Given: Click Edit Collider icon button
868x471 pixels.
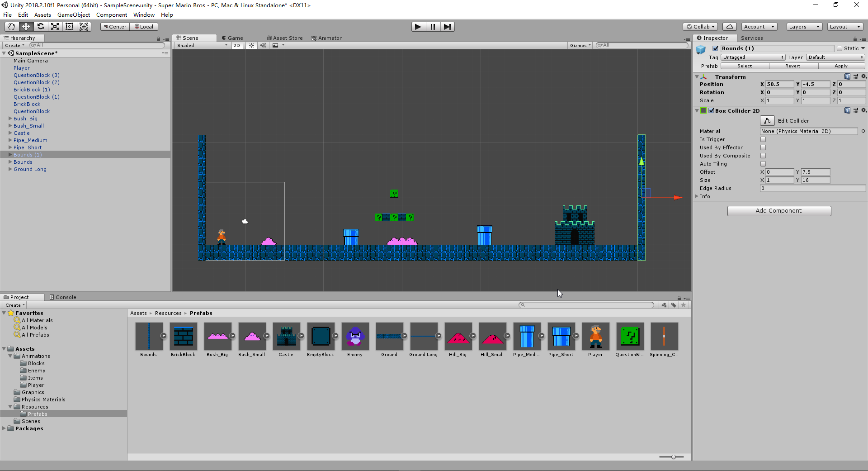Looking at the screenshot, I should coord(767,121).
